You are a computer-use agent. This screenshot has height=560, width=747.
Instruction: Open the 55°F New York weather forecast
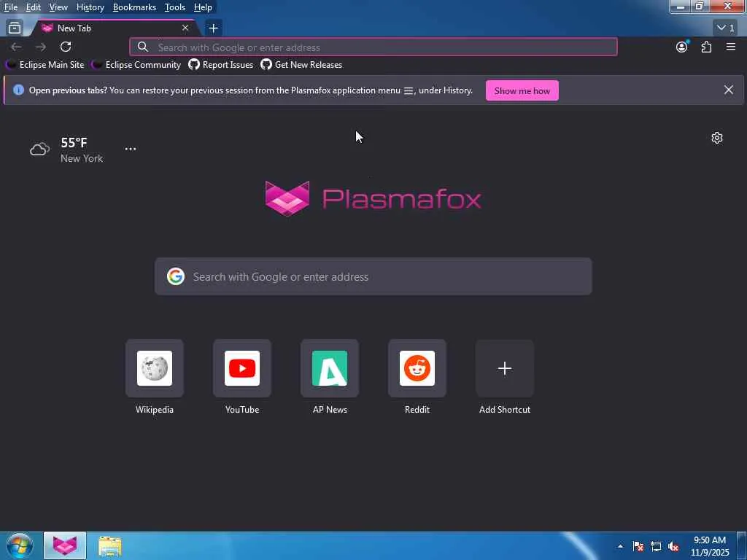66,149
